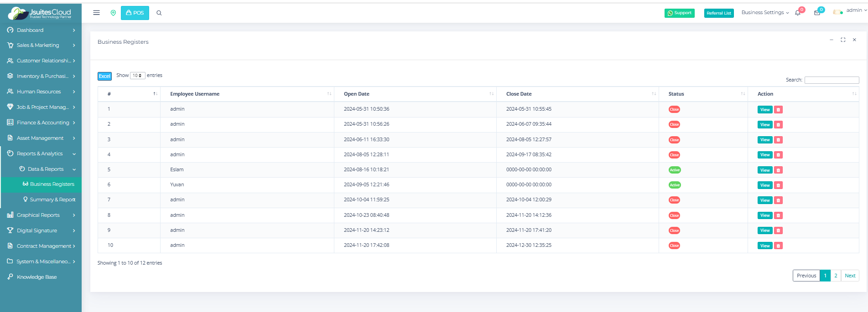Collapse the Business Registers panel
Image resolution: width=868 pixels, height=312 pixels.
[831, 40]
